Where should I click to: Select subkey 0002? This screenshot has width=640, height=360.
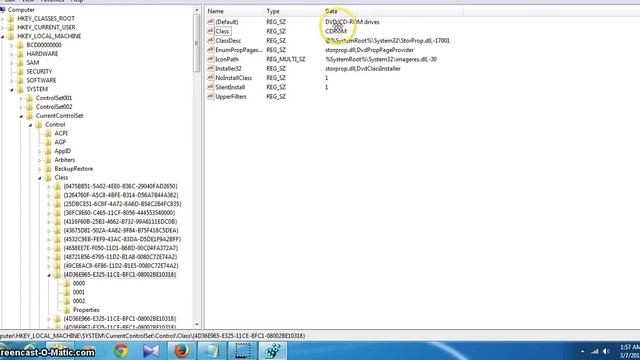coord(79,301)
